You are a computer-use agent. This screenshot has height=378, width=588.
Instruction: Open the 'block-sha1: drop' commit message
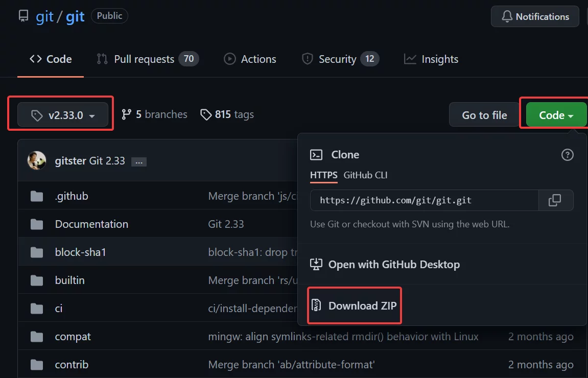(253, 252)
